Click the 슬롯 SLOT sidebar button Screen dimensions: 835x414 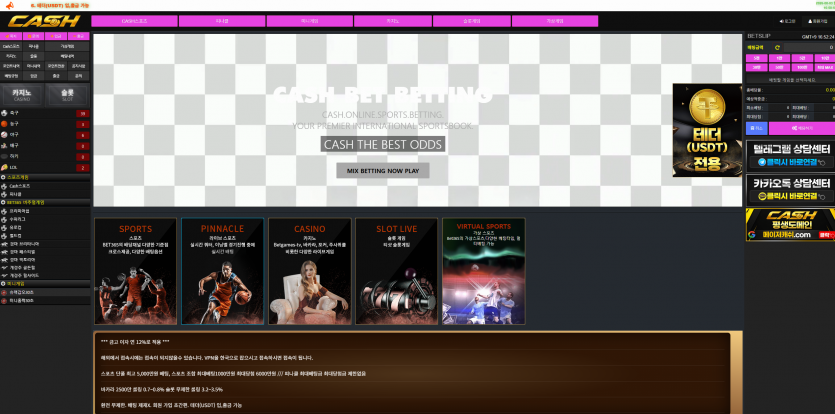(x=68, y=94)
